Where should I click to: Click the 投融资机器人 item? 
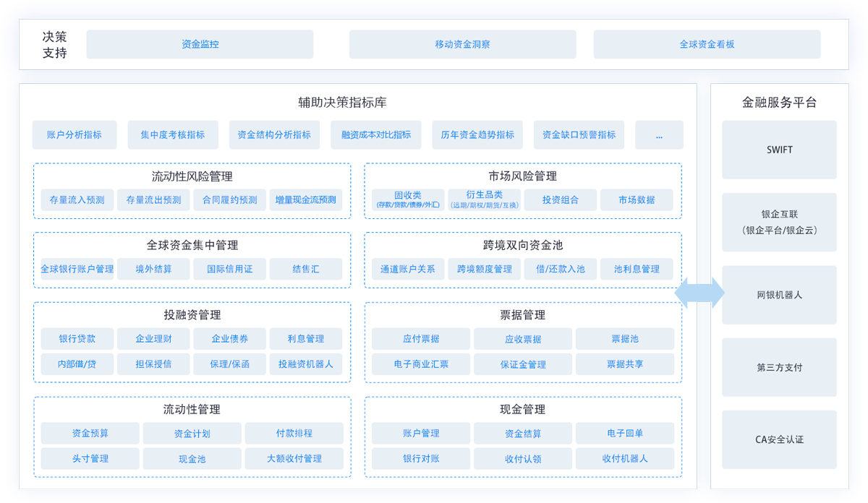(306, 364)
